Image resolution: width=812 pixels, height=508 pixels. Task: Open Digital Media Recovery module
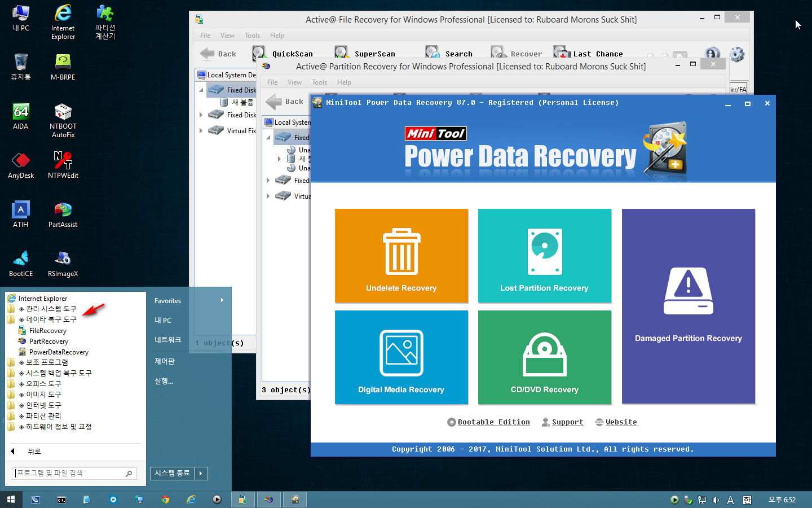(x=401, y=357)
